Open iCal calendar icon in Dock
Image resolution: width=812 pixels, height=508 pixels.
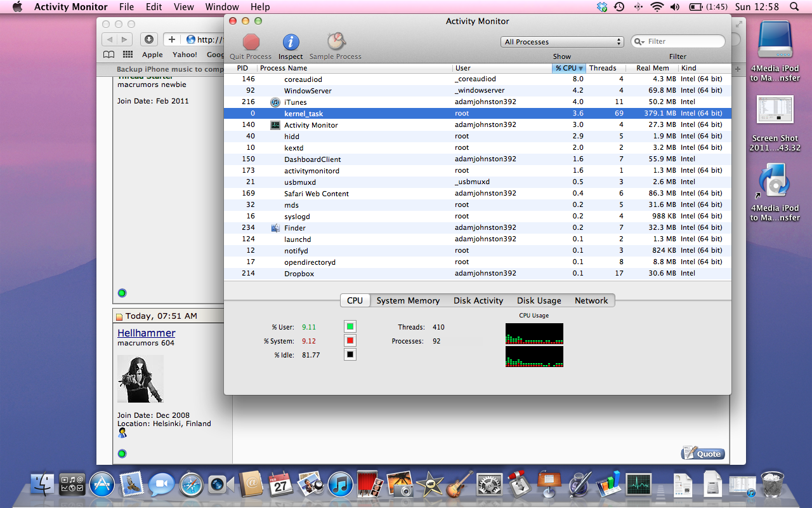click(280, 485)
